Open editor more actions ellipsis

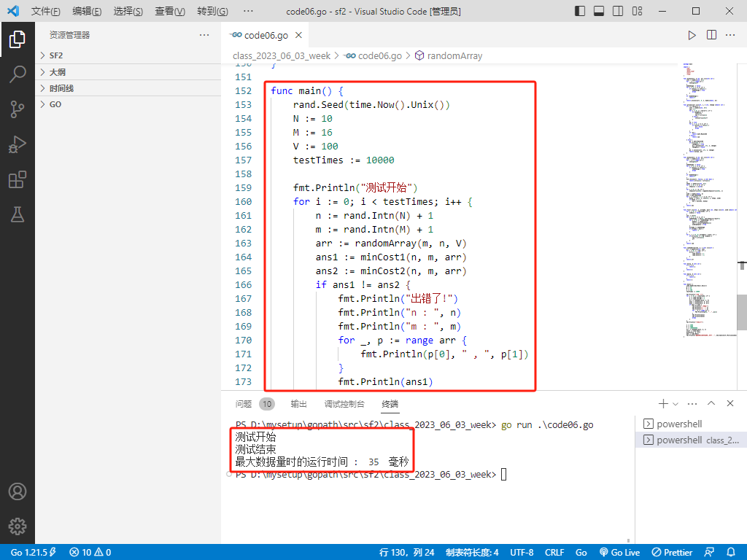730,35
